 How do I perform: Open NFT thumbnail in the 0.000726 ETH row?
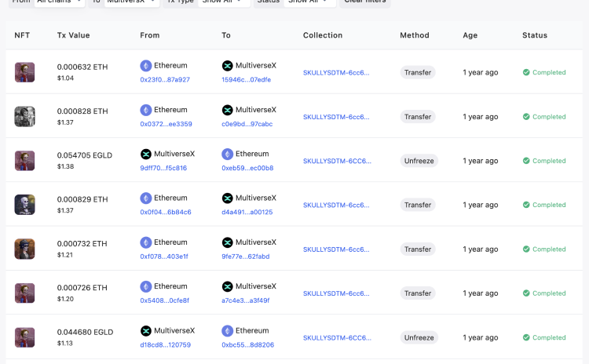25,293
